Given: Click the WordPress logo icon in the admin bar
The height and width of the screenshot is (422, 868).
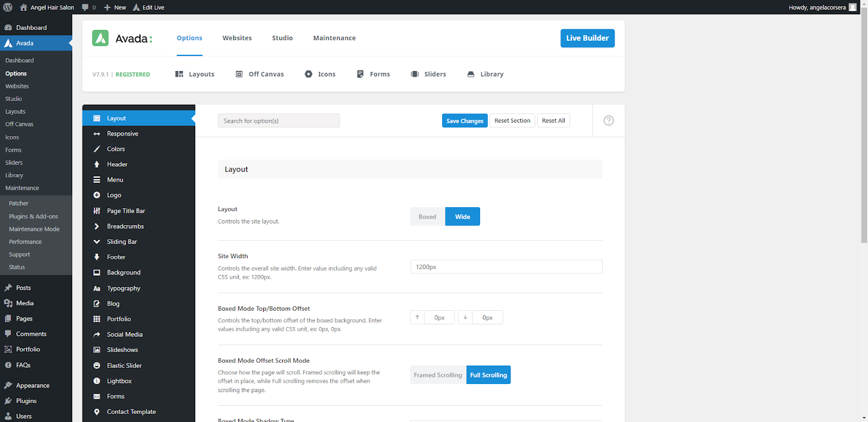Looking at the screenshot, I should (8, 7).
